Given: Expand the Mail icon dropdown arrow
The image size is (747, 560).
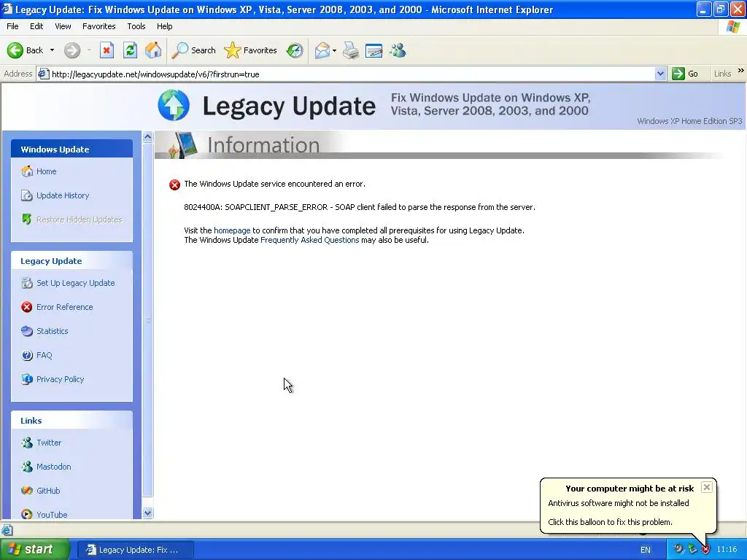Looking at the screenshot, I should pos(334,50).
